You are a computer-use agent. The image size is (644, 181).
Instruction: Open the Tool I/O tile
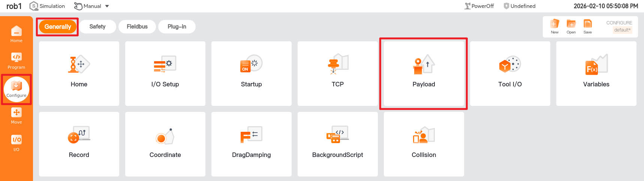pos(510,74)
